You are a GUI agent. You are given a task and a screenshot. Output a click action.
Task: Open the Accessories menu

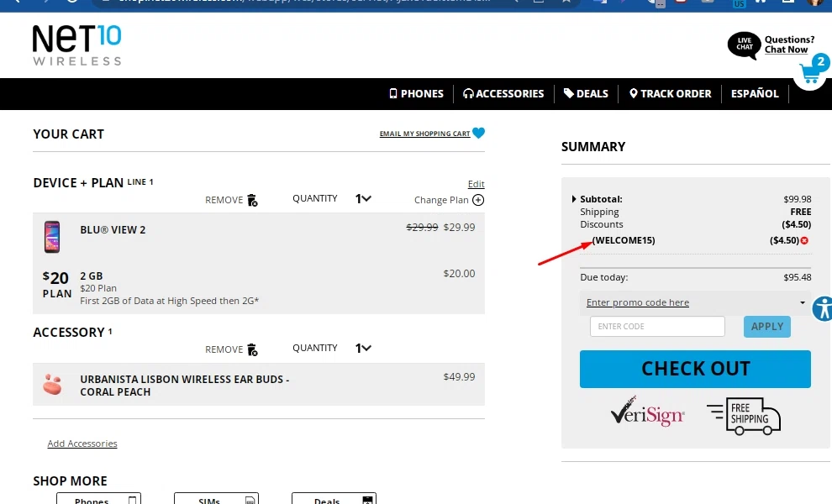pos(503,94)
